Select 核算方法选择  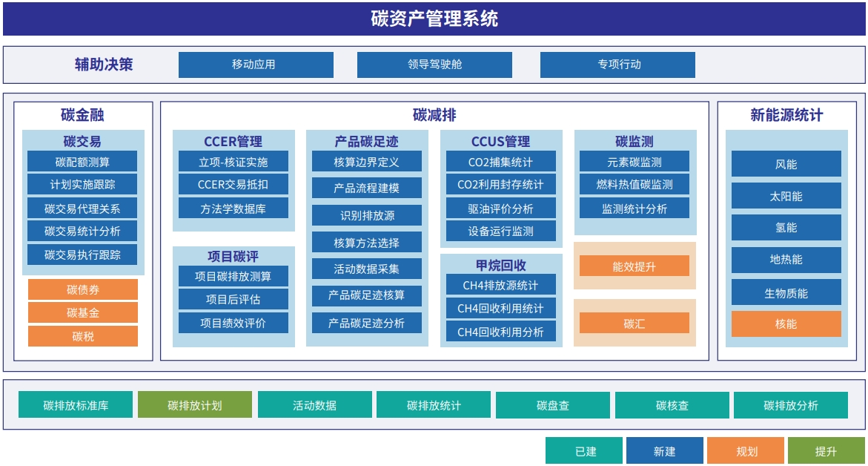(x=366, y=242)
